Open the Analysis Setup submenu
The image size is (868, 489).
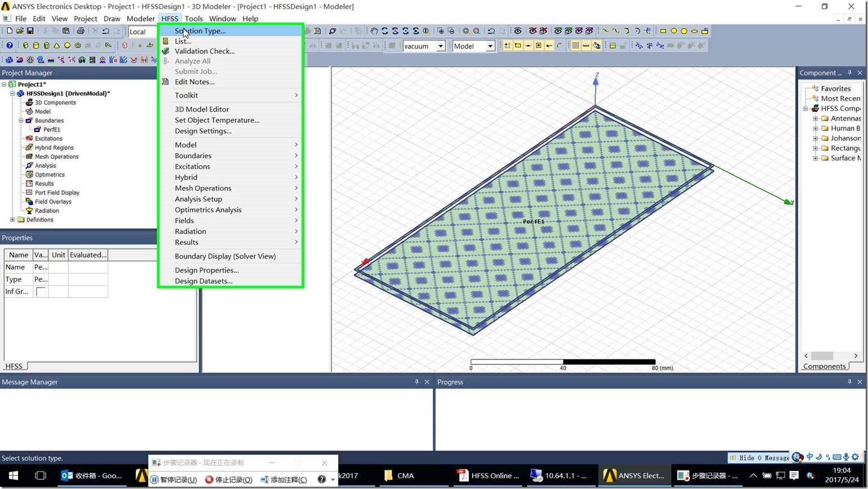(231, 199)
